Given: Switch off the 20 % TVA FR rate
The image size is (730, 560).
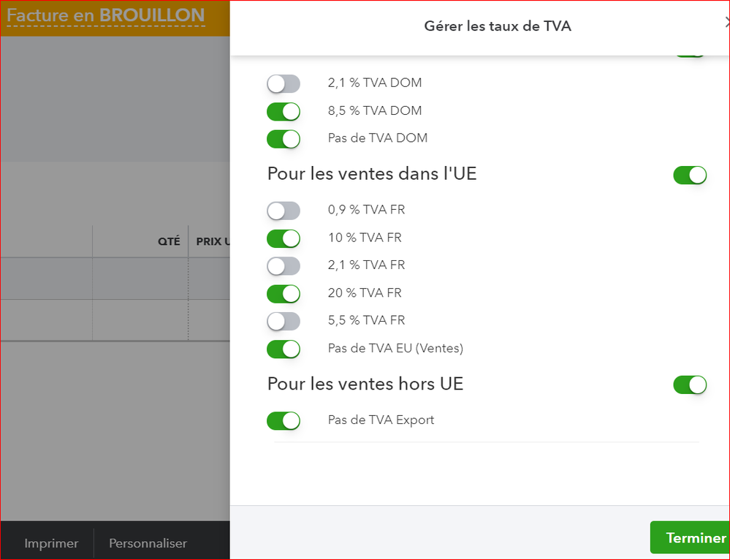Looking at the screenshot, I should (x=284, y=293).
